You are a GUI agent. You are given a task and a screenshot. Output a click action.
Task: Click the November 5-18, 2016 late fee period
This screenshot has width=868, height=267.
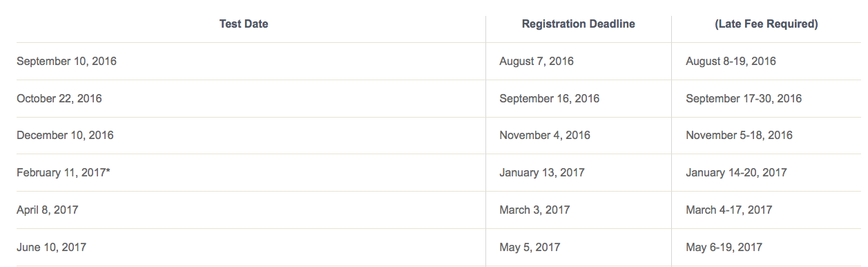pos(739,135)
